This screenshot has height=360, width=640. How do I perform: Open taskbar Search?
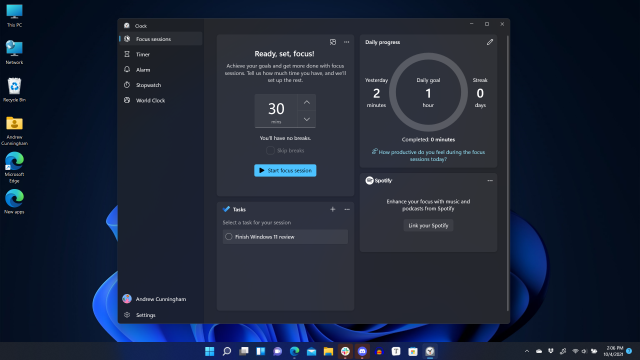227,351
